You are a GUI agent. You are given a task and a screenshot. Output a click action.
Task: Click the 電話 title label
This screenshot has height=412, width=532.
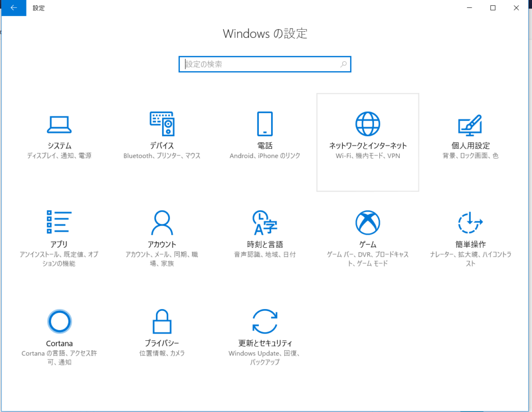click(x=264, y=145)
